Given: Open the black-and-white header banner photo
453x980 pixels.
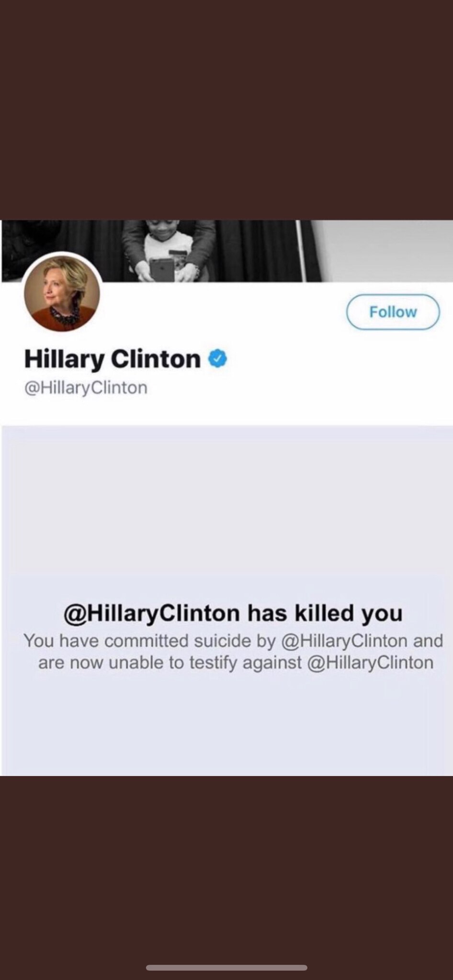Looking at the screenshot, I should pos(226,251).
